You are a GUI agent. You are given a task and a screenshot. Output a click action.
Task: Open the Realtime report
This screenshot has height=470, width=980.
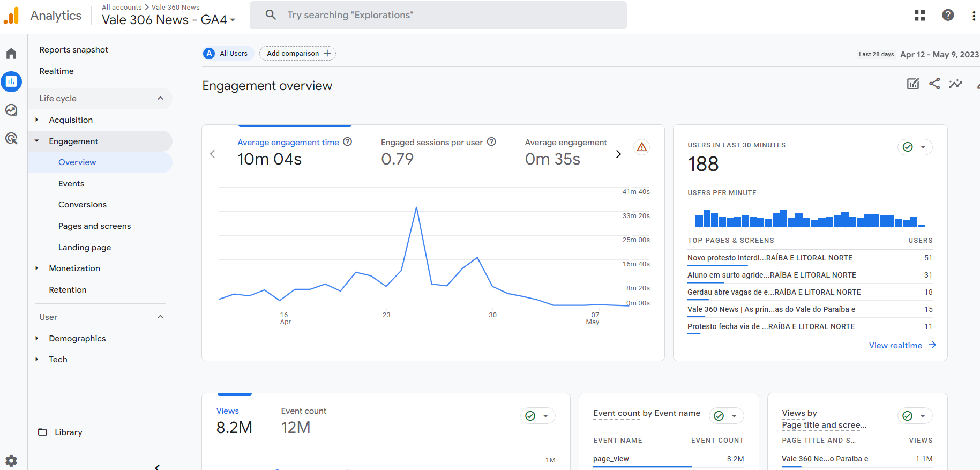[57, 71]
